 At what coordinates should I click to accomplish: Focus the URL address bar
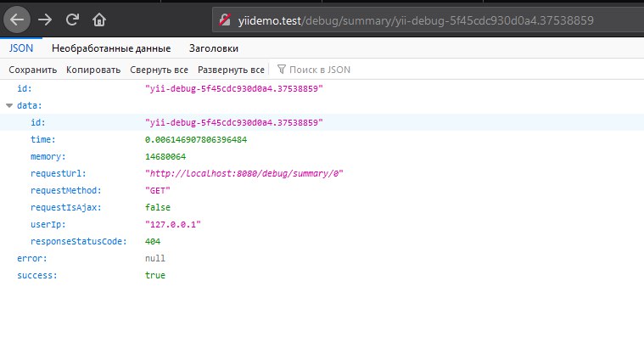click(x=427, y=20)
